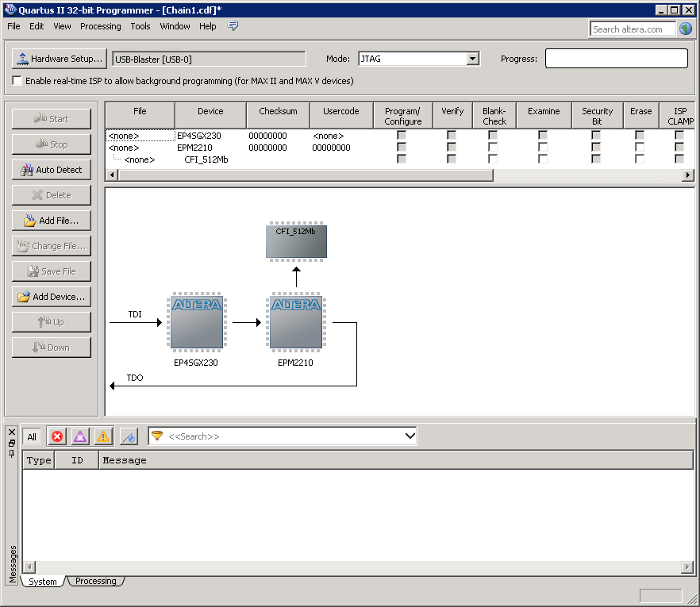Image resolution: width=700 pixels, height=607 pixels.
Task: Select the EPM2210 chip in chain diagram
Action: pyautogui.click(x=296, y=322)
